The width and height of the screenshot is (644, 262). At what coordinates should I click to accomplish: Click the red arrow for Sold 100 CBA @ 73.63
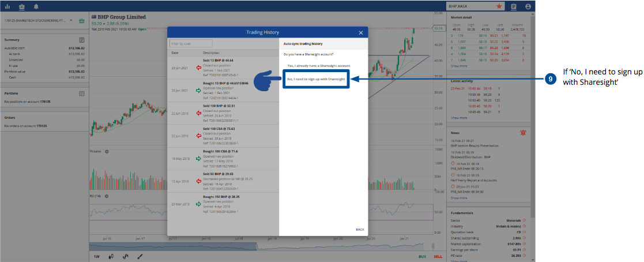click(x=198, y=136)
